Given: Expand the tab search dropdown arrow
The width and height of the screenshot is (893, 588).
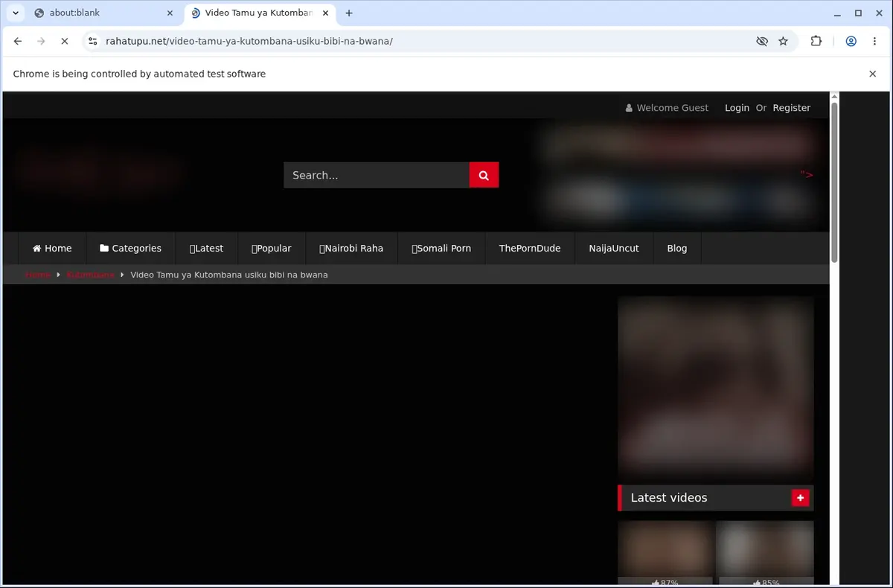Looking at the screenshot, I should pyautogui.click(x=16, y=13).
